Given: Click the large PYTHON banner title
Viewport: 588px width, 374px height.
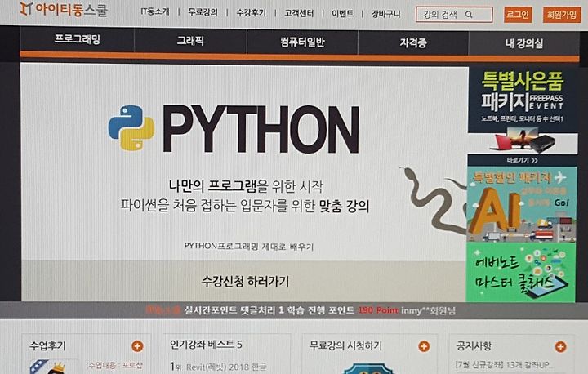Looking at the screenshot, I should tap(261, 129).
